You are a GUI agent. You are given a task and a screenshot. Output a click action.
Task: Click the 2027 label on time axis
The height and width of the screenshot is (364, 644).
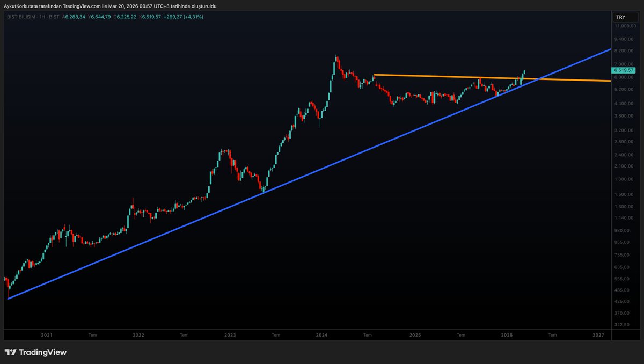(598, 334)
